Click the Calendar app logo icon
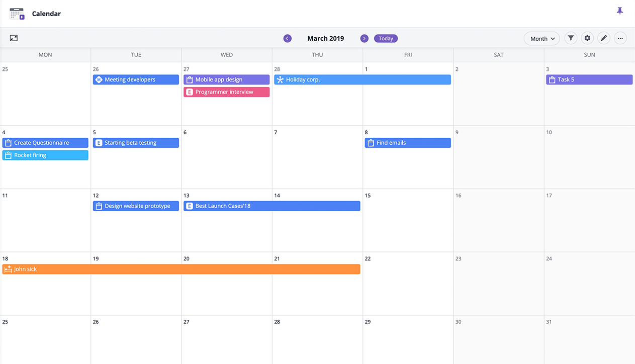The image size is (635, 364). (17, 14)
